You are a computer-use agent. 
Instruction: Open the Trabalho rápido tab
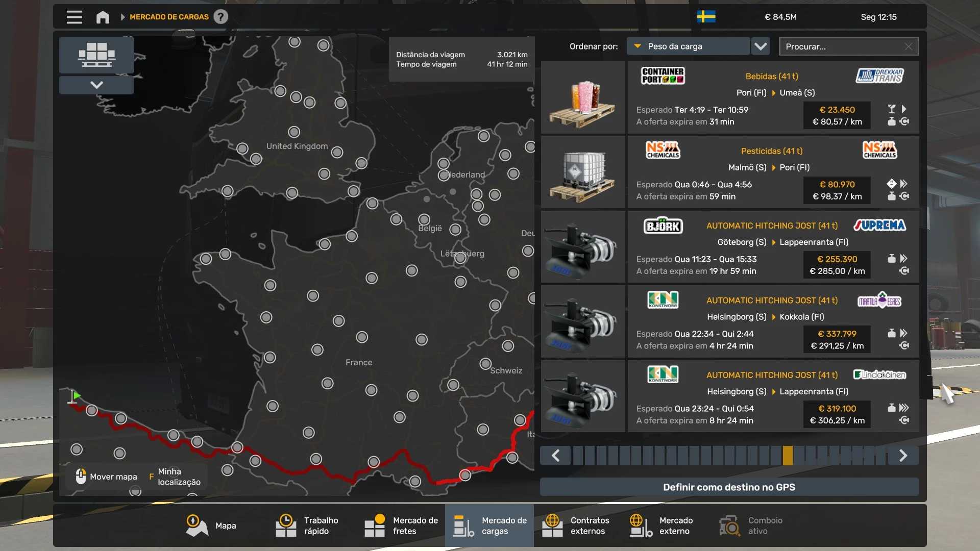tap(307, 525)
